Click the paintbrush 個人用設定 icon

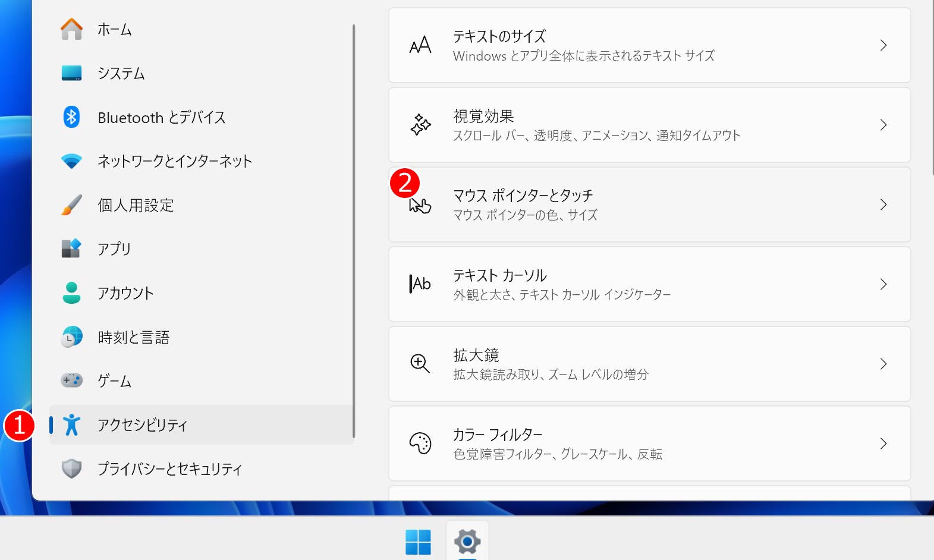pos(71,205)
